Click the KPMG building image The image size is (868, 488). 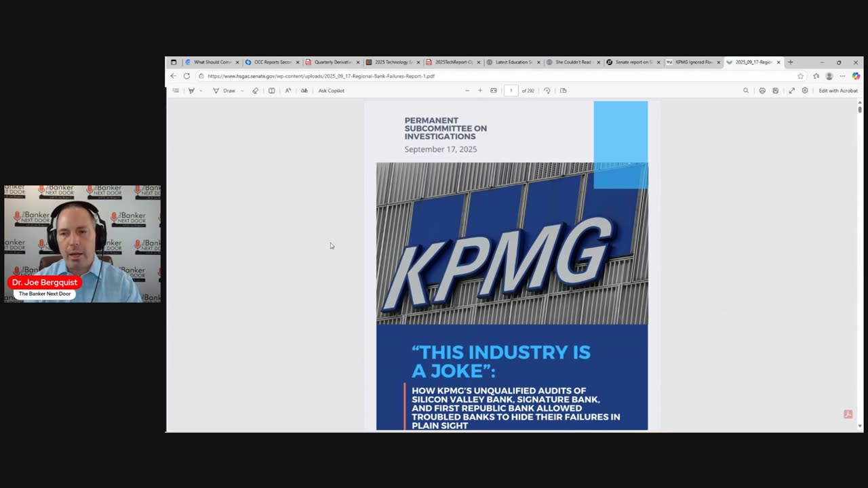click(512, 243)
